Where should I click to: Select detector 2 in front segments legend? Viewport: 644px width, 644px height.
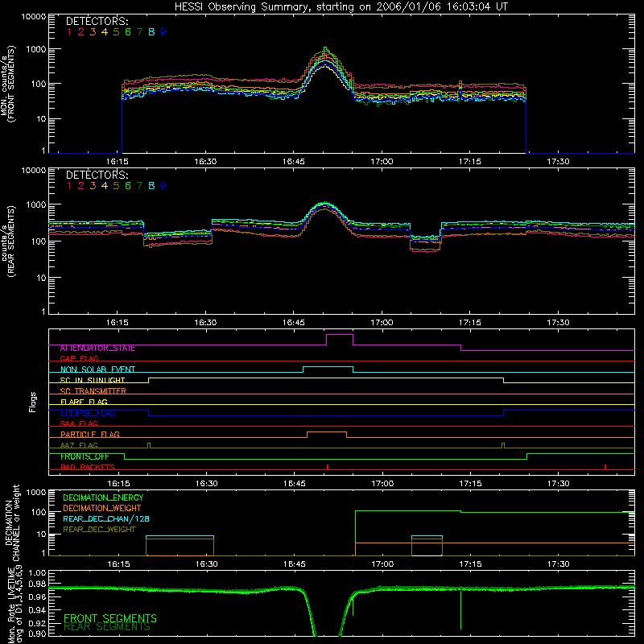pos(81,32)
